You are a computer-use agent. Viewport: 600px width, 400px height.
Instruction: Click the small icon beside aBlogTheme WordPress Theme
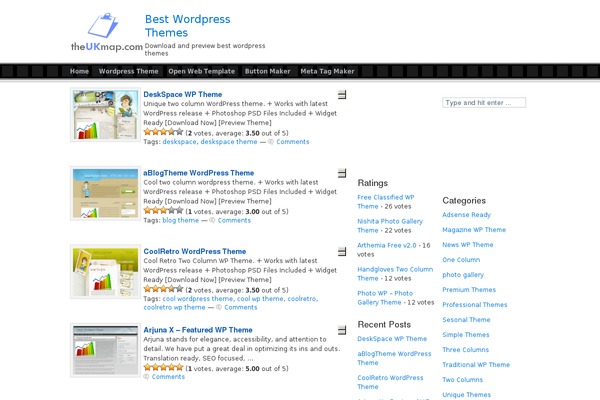tap(342, 173)
